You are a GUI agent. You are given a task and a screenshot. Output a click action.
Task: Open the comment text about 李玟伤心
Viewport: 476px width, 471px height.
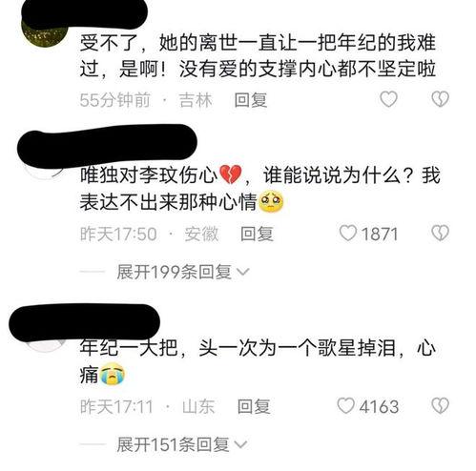pyautogui.click(x=259, y=189)
